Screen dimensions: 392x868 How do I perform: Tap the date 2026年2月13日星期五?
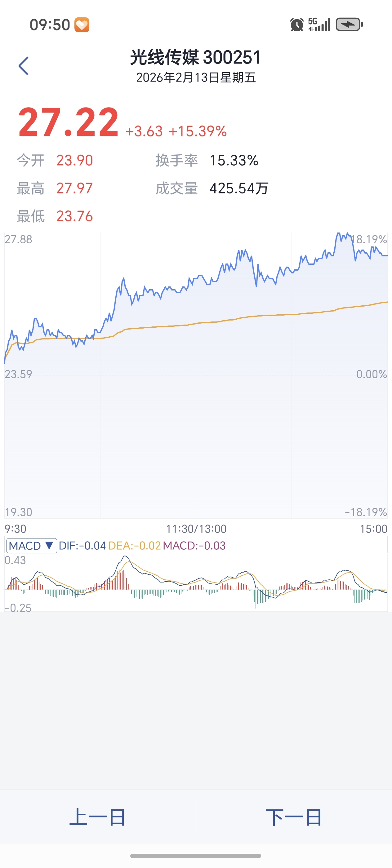[x=196, y=77]
